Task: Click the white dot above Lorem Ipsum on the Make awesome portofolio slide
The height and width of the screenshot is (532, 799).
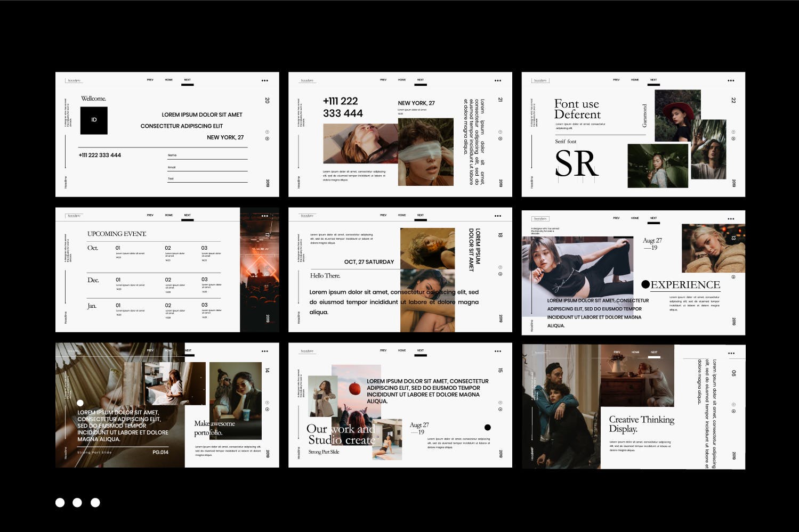Action: (80, 403)
